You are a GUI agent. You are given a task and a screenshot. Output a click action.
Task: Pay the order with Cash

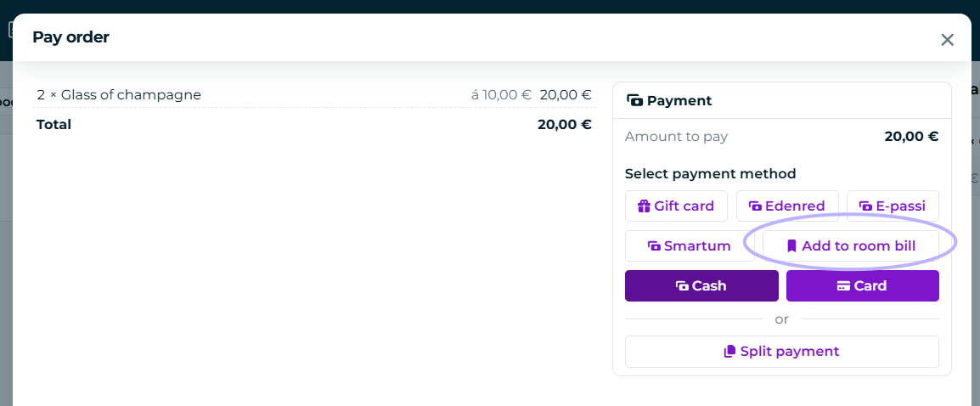701,286
